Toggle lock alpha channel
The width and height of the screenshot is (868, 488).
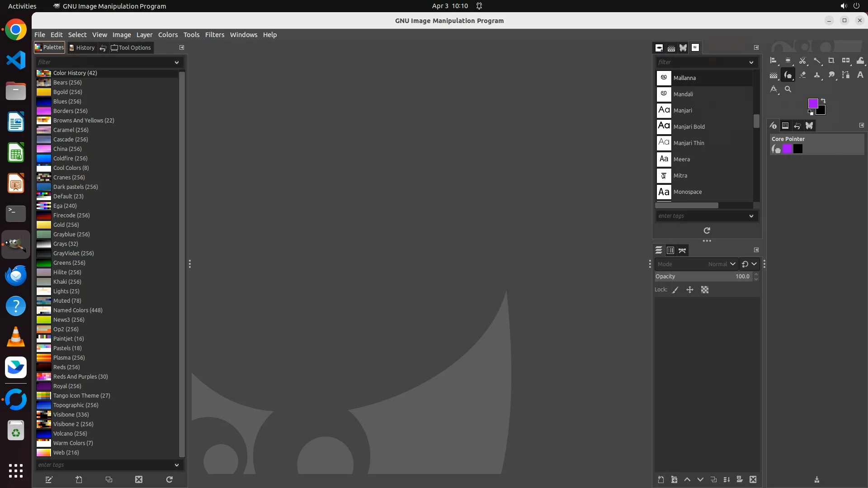point(705,290)
